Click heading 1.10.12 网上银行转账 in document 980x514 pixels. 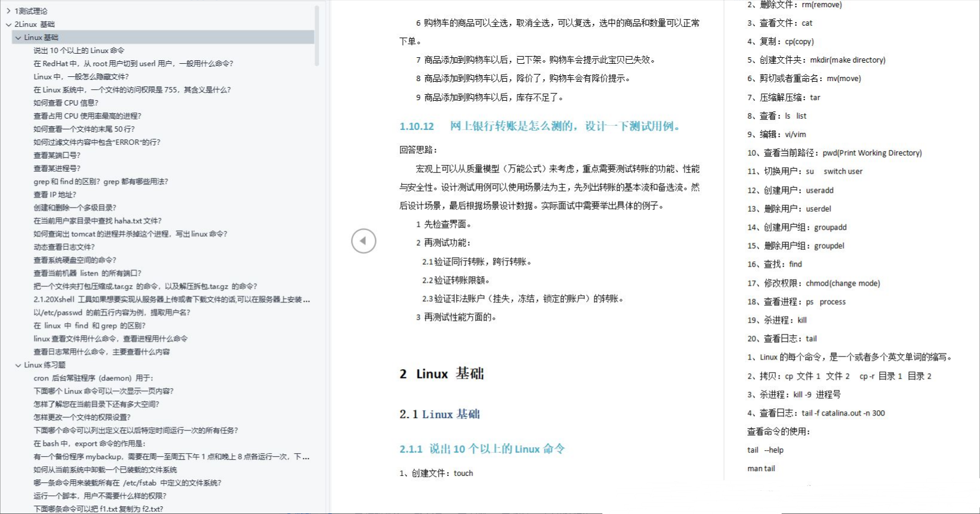tap(541, 126)
